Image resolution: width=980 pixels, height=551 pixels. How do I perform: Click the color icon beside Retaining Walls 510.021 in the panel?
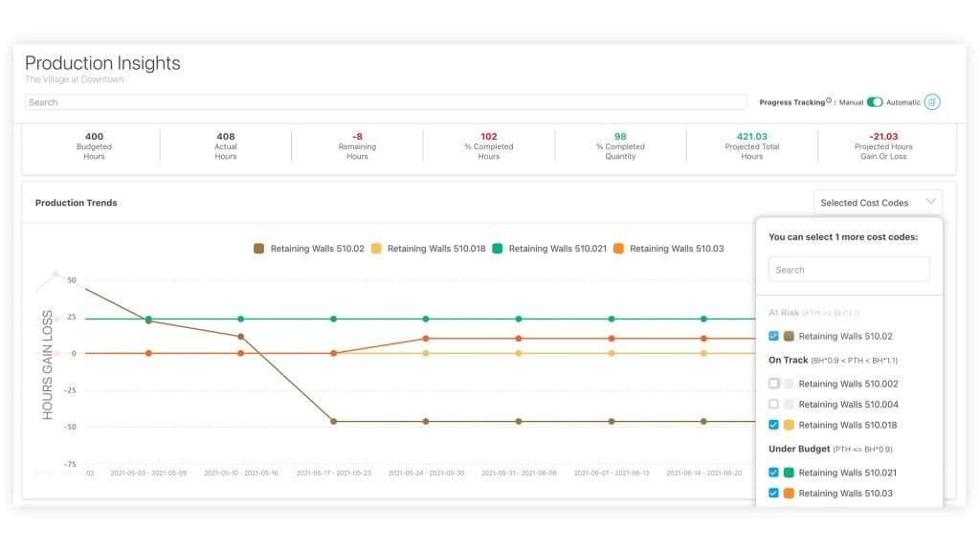(787, 472)
